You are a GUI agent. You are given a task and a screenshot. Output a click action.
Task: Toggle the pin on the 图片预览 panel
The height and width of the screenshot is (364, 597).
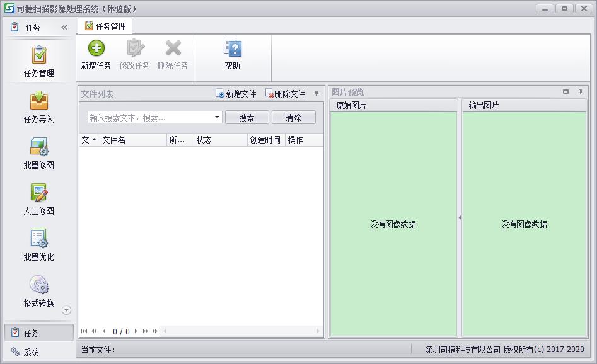click(x=580, y=92)
